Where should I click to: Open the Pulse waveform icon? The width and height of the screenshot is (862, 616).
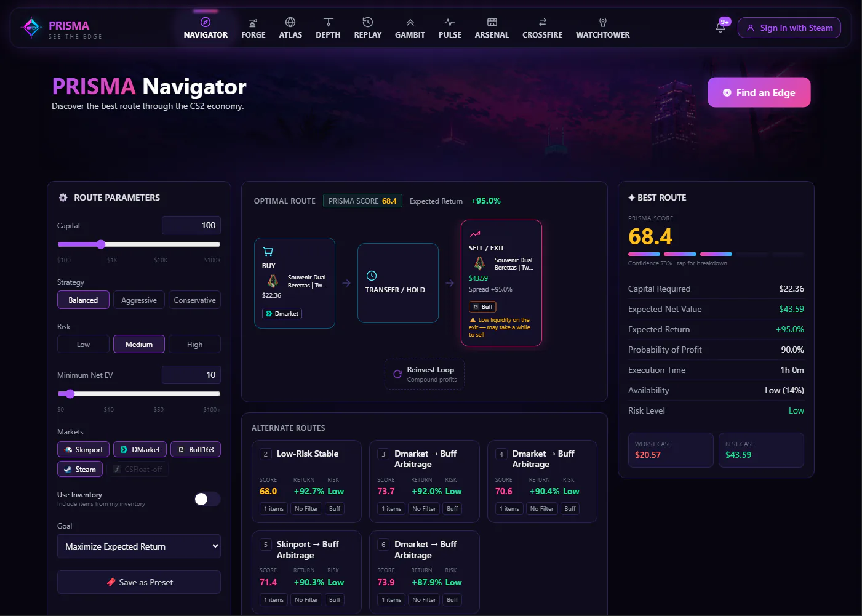(450, 23)
